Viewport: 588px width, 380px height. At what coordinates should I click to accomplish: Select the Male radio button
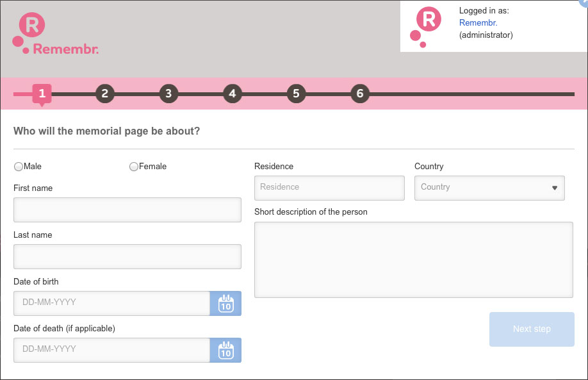coord(18,167)
